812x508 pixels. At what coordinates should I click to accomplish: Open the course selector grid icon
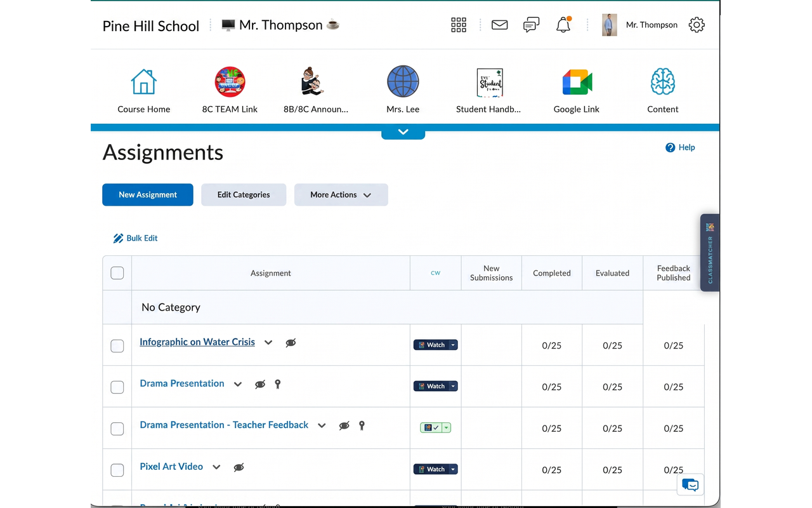459,25
